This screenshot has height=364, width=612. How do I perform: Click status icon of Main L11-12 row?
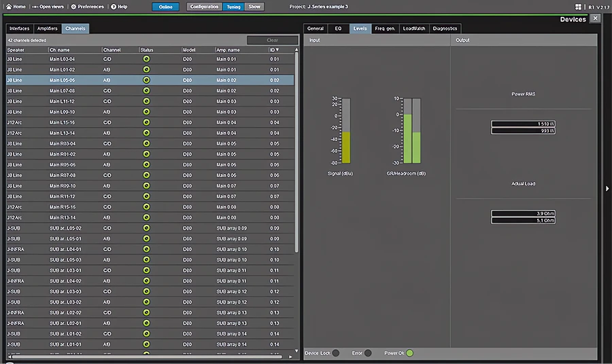146,101
